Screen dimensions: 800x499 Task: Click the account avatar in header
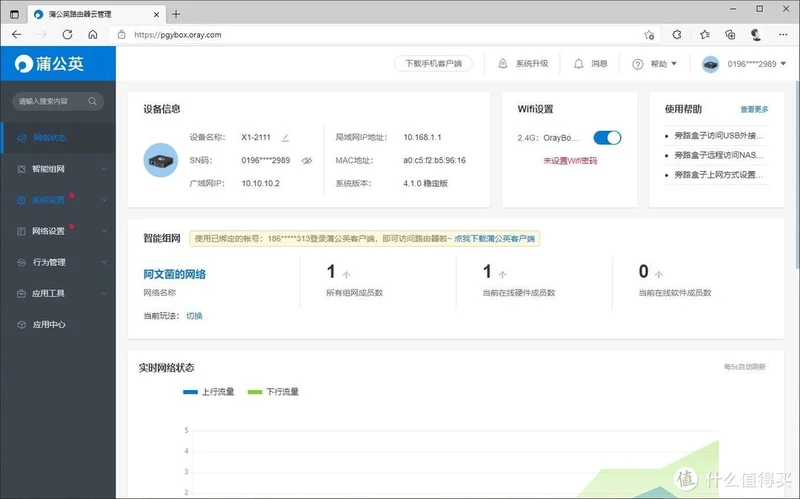[x=710, y=64]
